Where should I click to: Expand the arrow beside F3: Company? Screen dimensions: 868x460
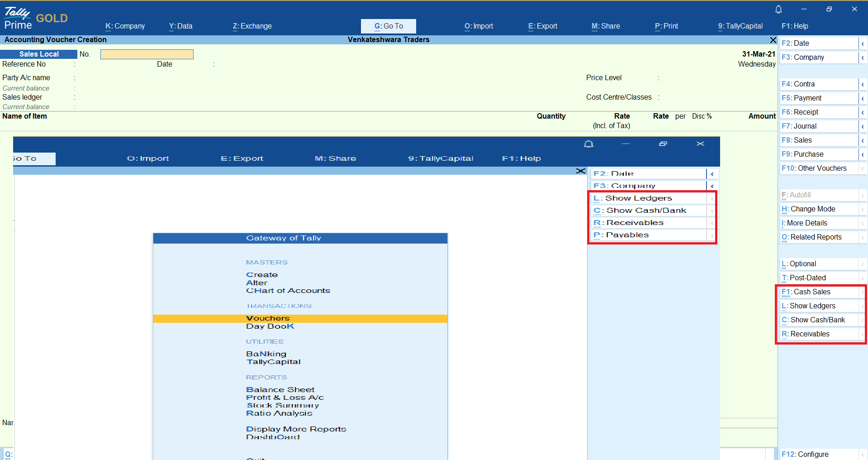click(x=863, y=57)
